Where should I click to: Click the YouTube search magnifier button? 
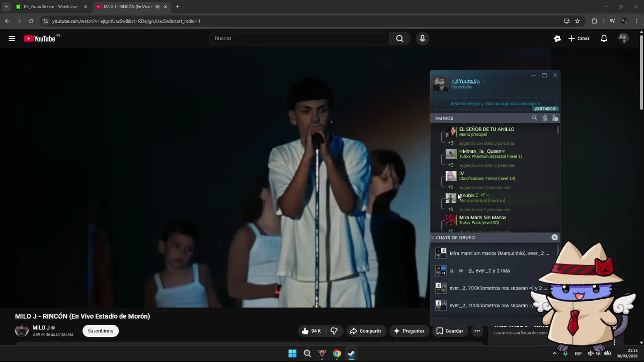(399, 38)
